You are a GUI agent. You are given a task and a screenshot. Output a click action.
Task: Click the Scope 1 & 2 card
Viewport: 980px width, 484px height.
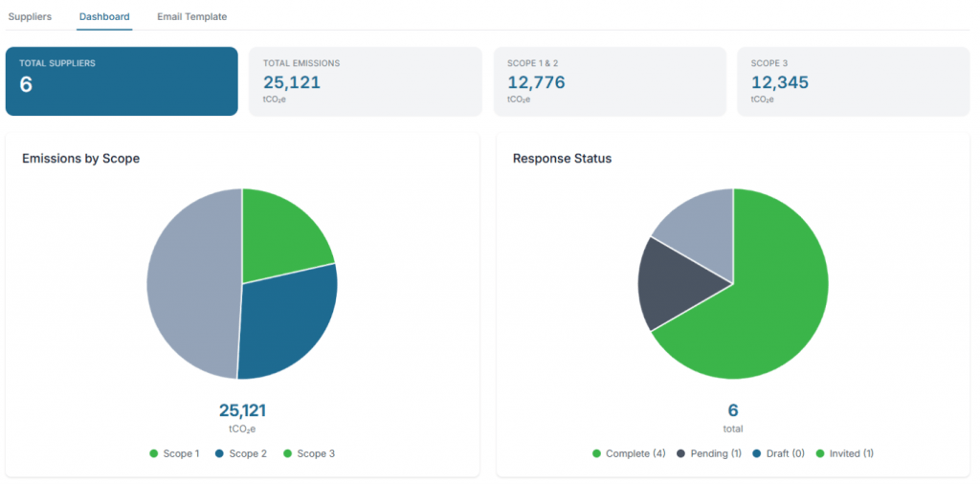[610, 81]
